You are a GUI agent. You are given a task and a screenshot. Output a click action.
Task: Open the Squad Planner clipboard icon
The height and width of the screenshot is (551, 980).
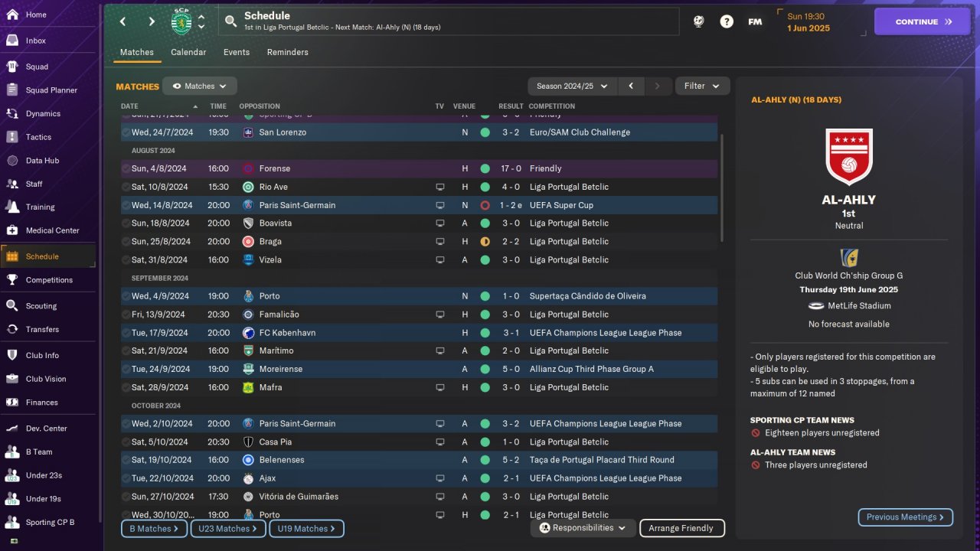click(x=12, y=90)
